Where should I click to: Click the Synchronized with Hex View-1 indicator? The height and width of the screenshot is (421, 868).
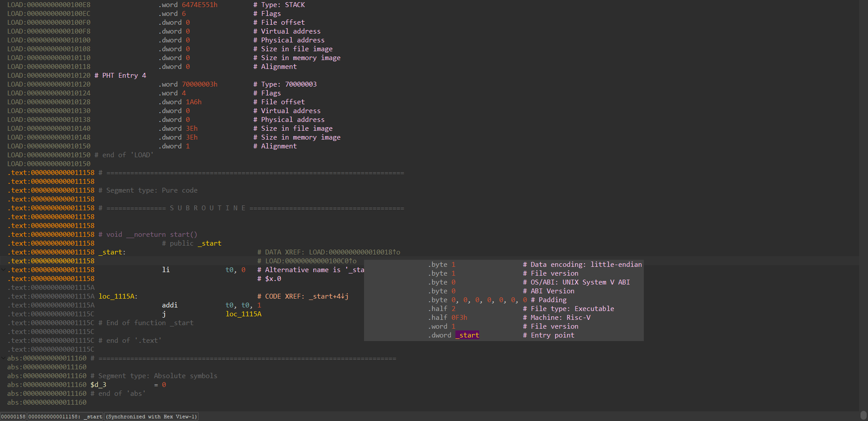pyautogui.click(x=151, y=417)
